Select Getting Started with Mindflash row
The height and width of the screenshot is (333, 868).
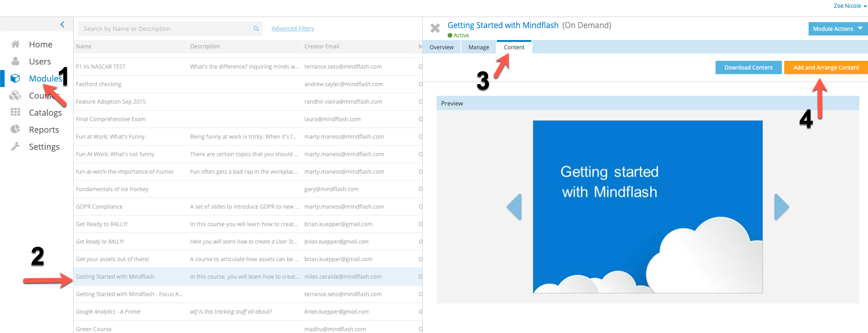point(248,277)
